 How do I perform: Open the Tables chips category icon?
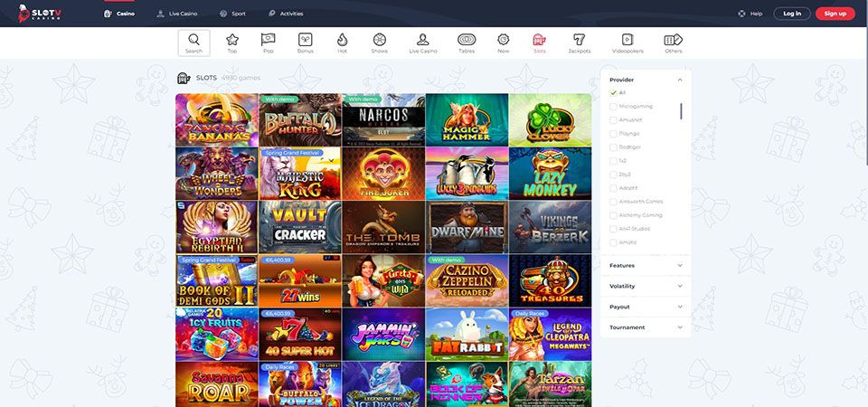[467, 39]
